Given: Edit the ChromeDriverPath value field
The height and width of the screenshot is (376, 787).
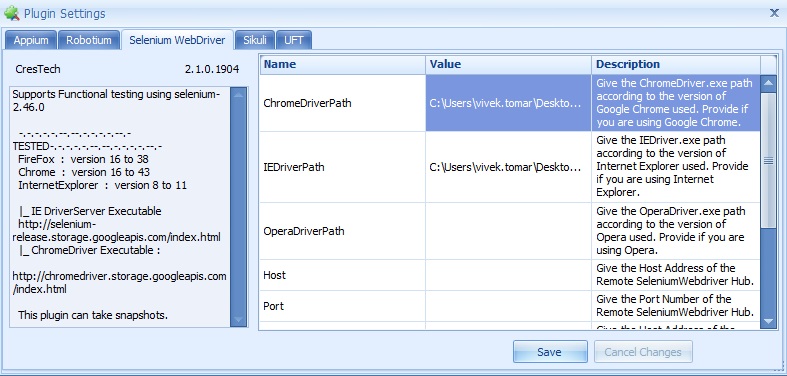Looking at the screenshot, I should pos(508,103).
